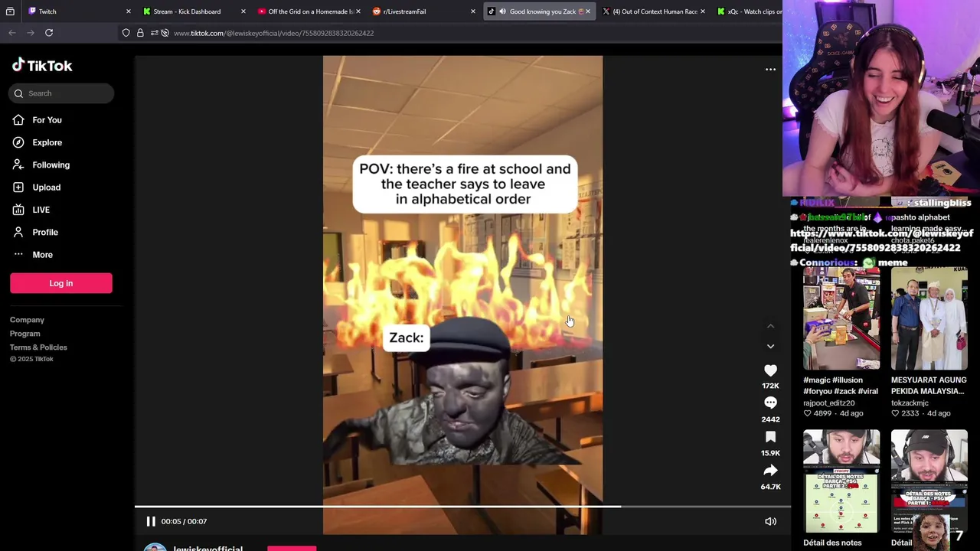The image size is (980, 551).
Task: Click the shield tracking protection icon
Action: [126, 33]
